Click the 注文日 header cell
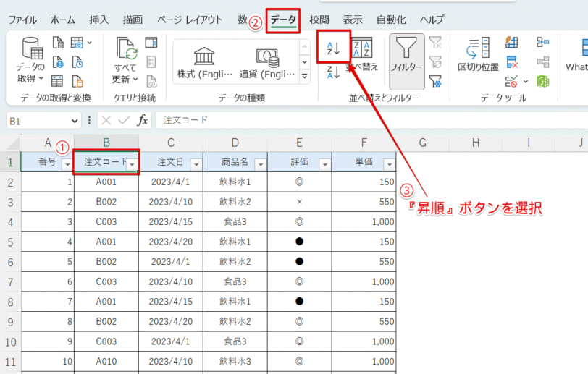The image size is (588, 374). tap(171, 162)
